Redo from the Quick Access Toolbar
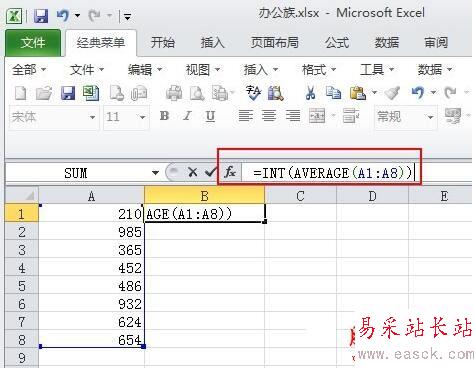Screen dimensions: 475x369 pyautogui.click(x=95, y=15)
